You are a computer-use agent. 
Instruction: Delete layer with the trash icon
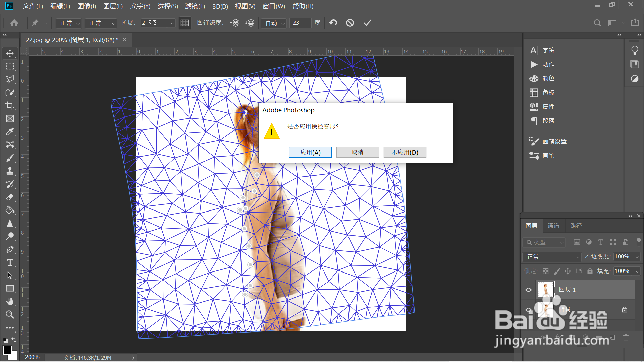626,337
